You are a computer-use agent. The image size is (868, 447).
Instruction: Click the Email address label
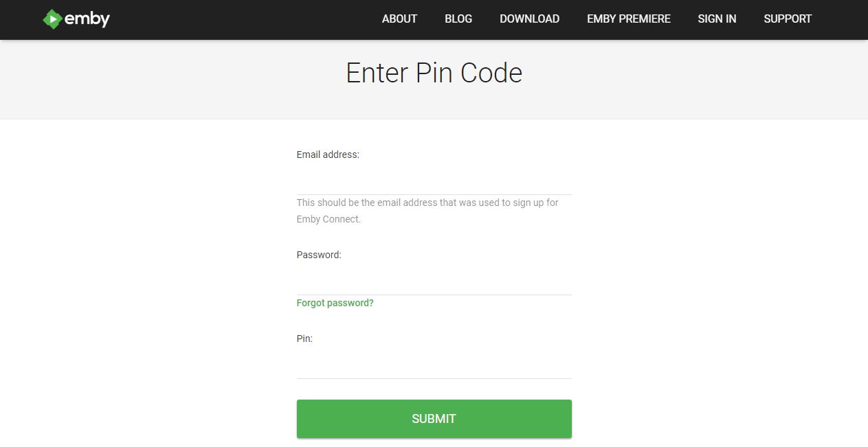coord(328,154)
